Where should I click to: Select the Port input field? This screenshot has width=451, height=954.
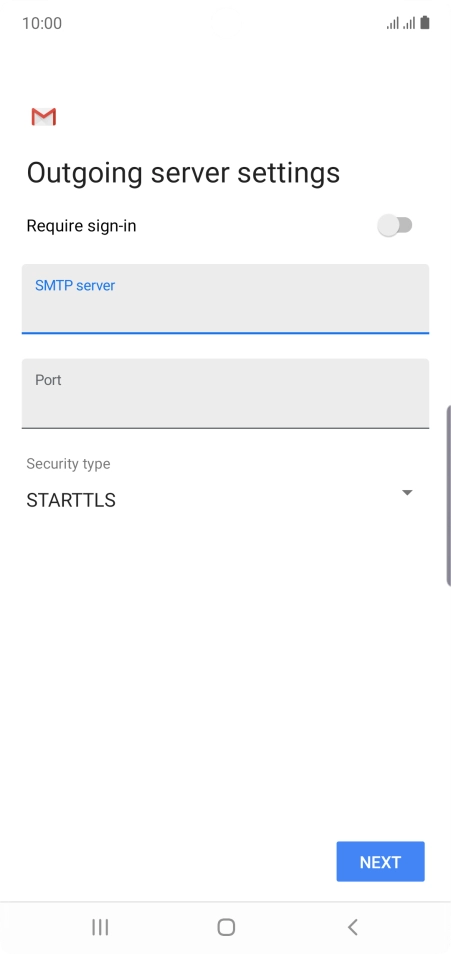(x=225, y=394)
